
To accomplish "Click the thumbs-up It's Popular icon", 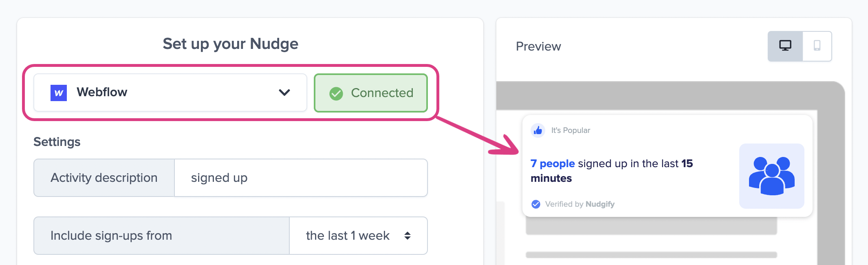I will pos(538,130).
